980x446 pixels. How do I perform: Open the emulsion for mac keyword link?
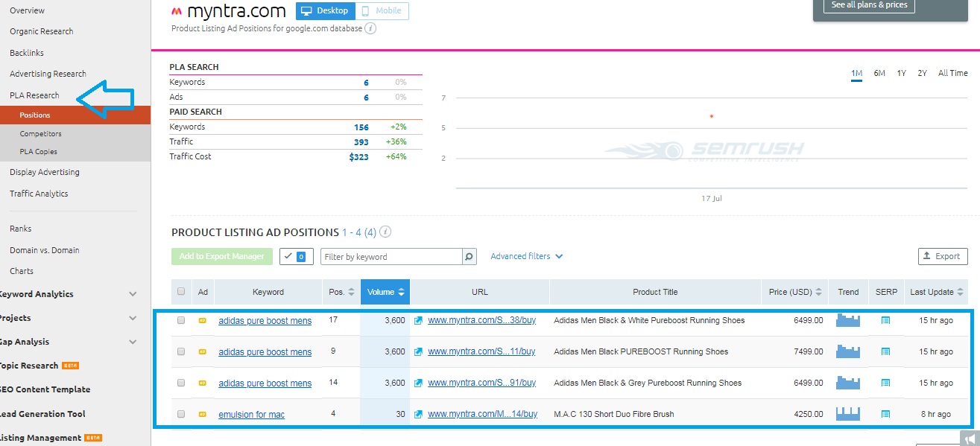coord(251,415)
